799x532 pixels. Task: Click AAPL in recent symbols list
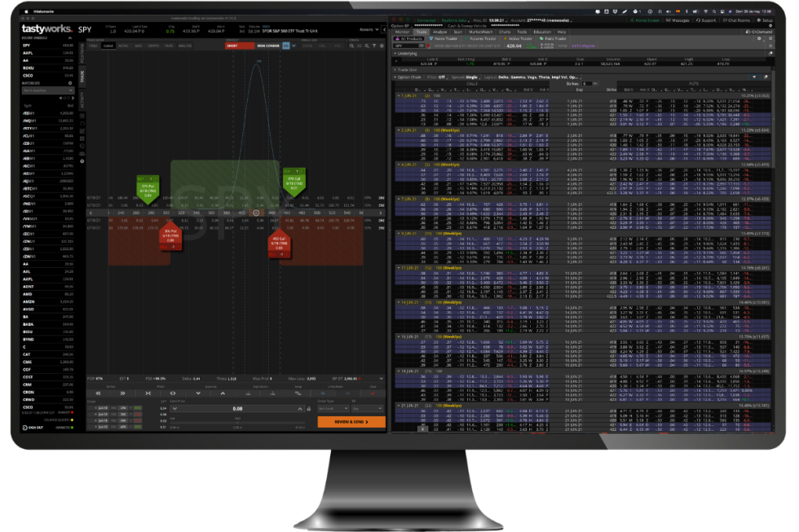[29, 53]
